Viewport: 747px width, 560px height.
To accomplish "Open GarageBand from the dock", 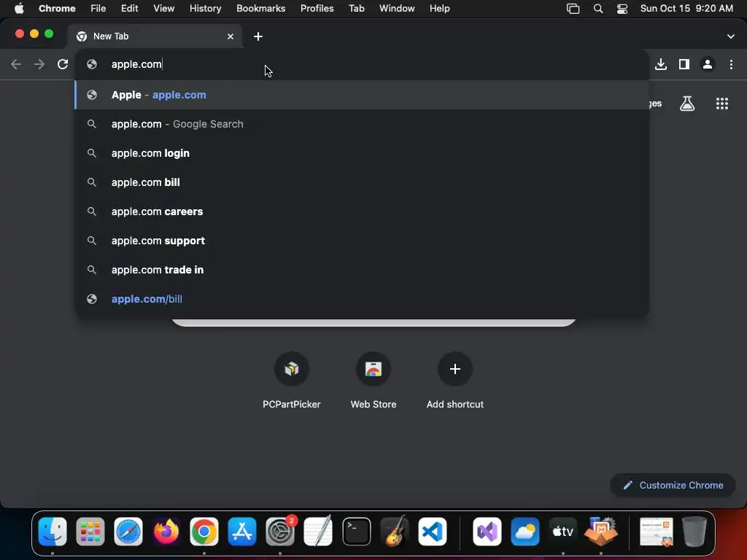I will tap(395, 532).
